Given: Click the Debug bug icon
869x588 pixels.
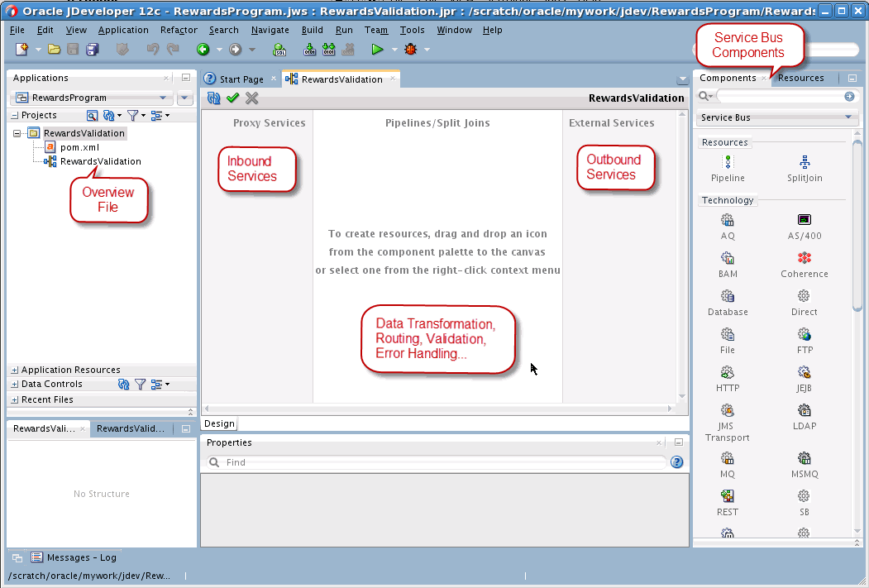Looking at the screenshot, I should pyautogui.click(x=411, y=50).
